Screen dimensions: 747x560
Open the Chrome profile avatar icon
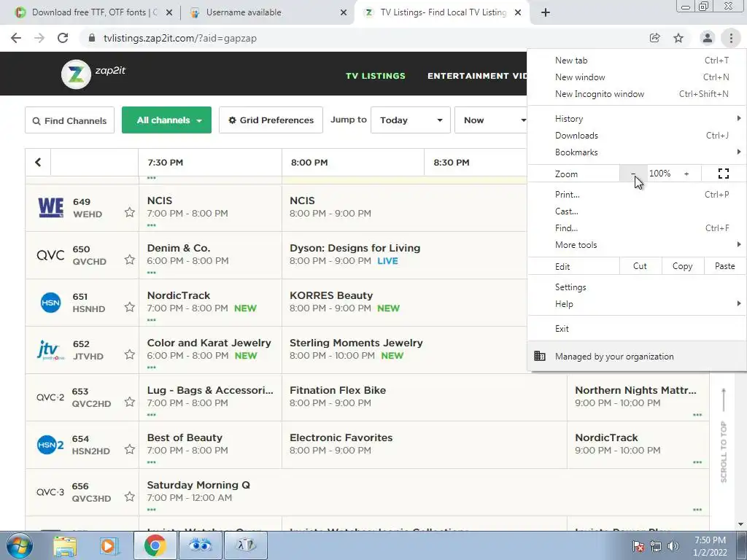(x=708, y=38)
